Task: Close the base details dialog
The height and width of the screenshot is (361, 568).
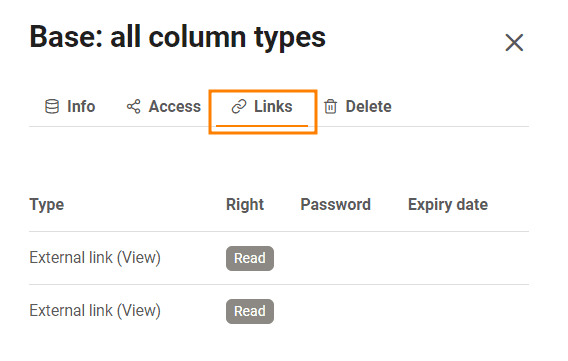Action: coord(514,43)
